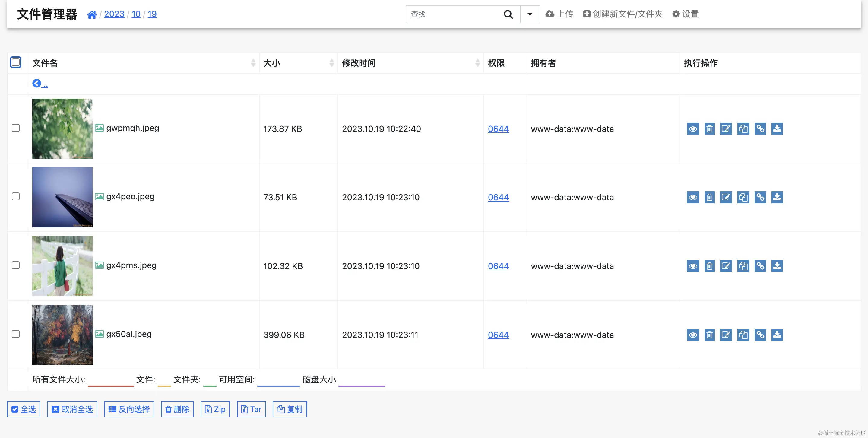Screen dimensions: 868x438
Task: Download gx4peo.jpeg via download icon
Action: tap(777, 197)
